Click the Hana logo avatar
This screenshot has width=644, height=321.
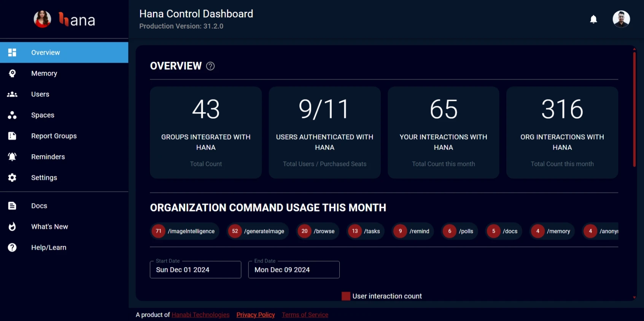(x=42, y=19)
